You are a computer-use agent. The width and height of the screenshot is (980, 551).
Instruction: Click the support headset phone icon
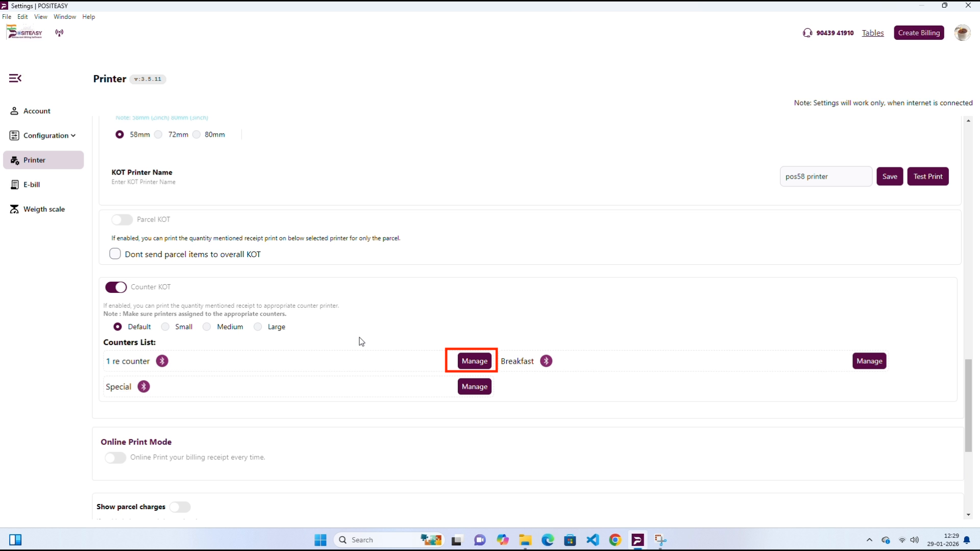click(x=807, y=33)
